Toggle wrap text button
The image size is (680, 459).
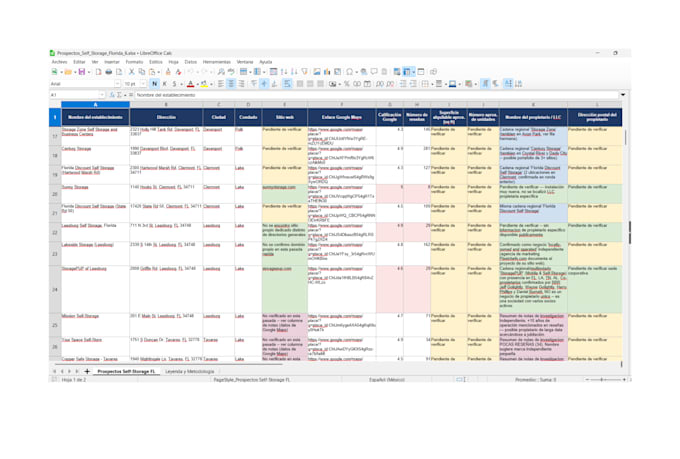pos(287,84)
